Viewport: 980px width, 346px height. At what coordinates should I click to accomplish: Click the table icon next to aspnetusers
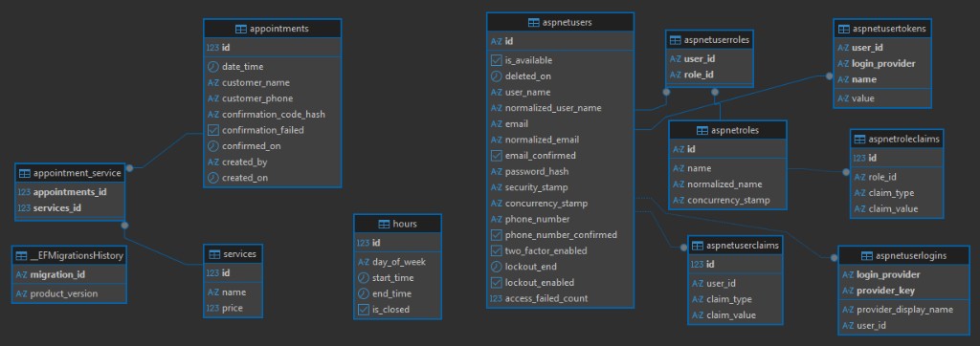534,23
